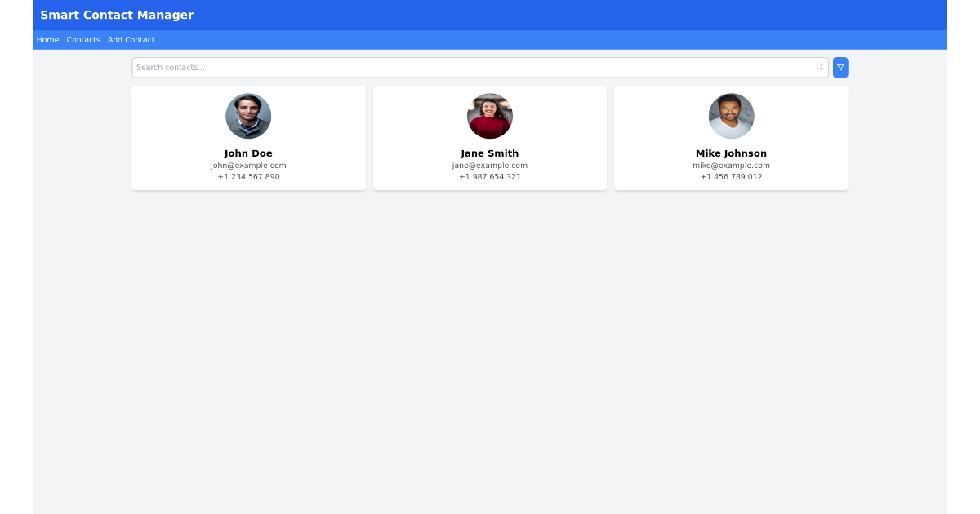This screenshot has width=980, height=514.
Task: Click the name label Jane Smith
Action: pyautogui.click(x=489, y=153)
